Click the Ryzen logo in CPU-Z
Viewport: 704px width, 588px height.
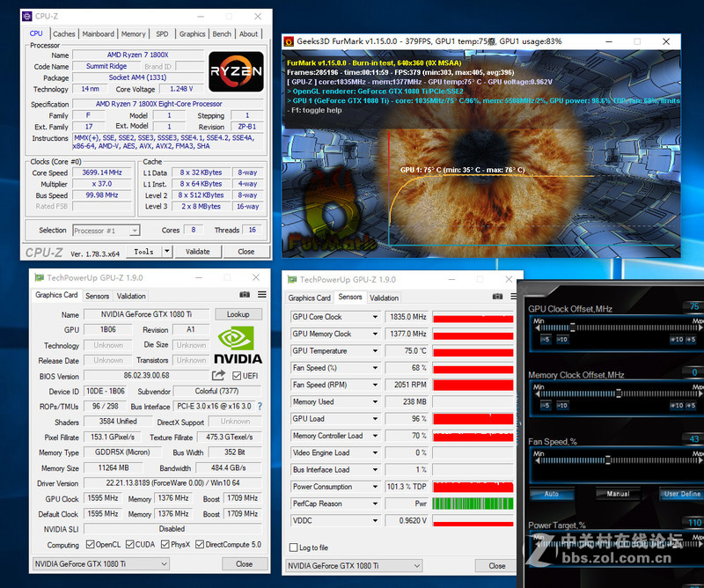point(236,70)
